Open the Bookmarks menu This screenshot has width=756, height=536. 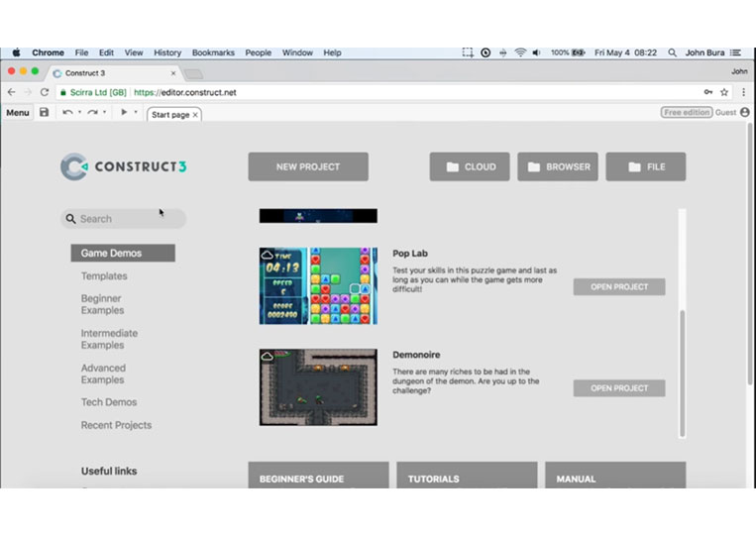click(213, 53)
